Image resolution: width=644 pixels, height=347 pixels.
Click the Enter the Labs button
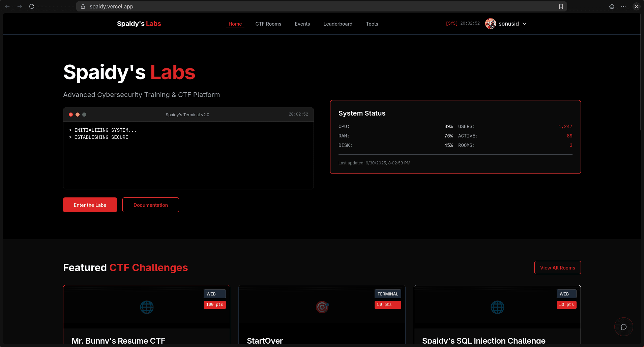coord(90,205)
